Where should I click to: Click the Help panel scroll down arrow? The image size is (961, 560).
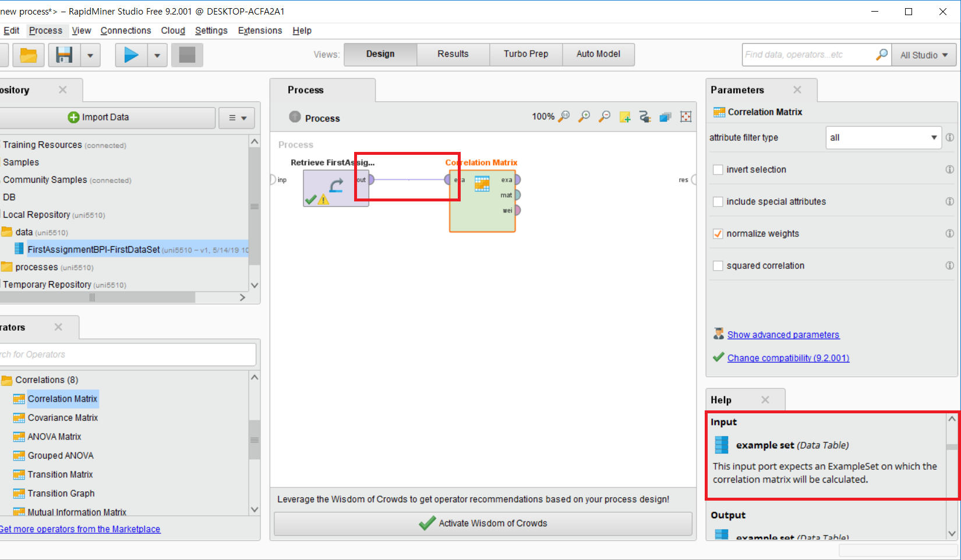pos(952,534)
